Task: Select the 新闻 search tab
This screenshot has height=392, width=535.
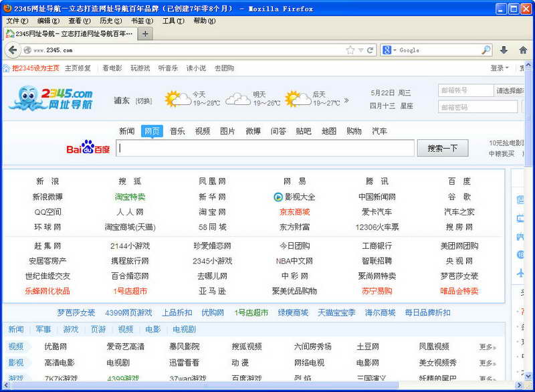Action: [x=127, y=131]
